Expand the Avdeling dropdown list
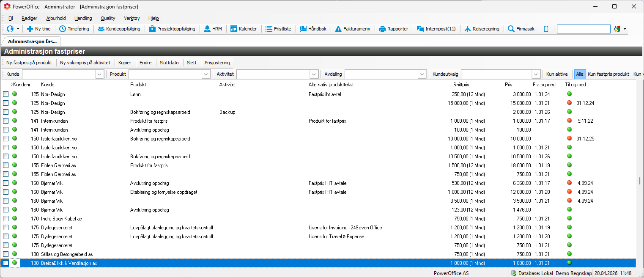644x278 pixels. (422, 74)
